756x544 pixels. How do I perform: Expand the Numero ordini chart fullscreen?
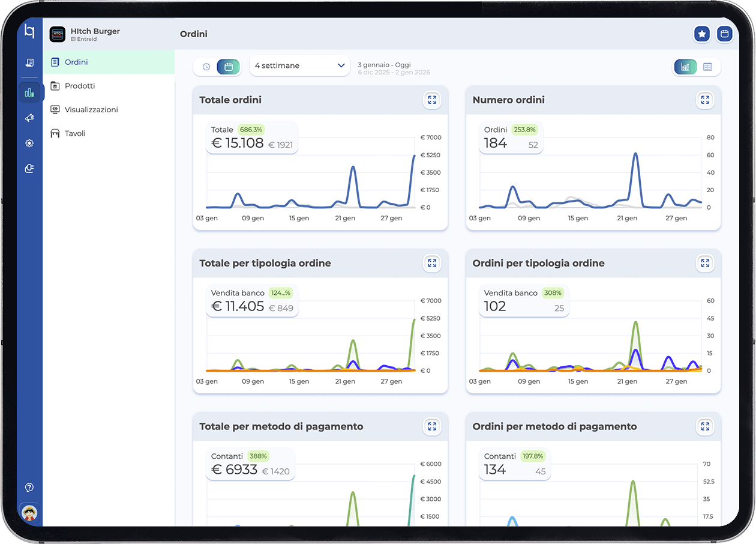coord(705,100)
